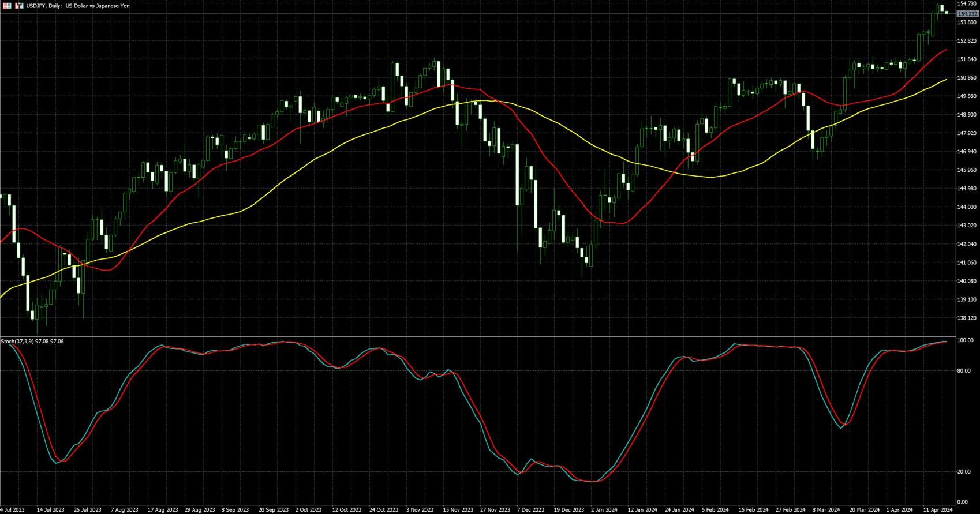Select the 80.00 stochastic level label
Image resolution: width=980 pixels, height=514 pixels.
point(963,371)
